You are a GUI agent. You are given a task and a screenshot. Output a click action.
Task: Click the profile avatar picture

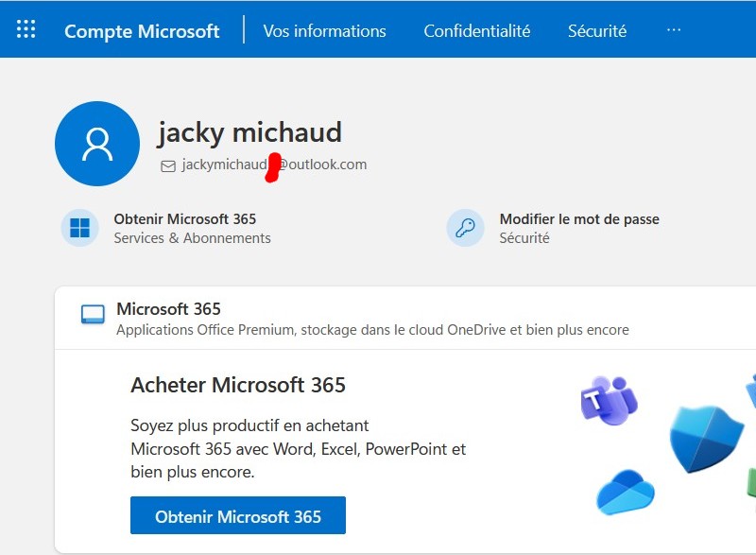pos(97,144)
